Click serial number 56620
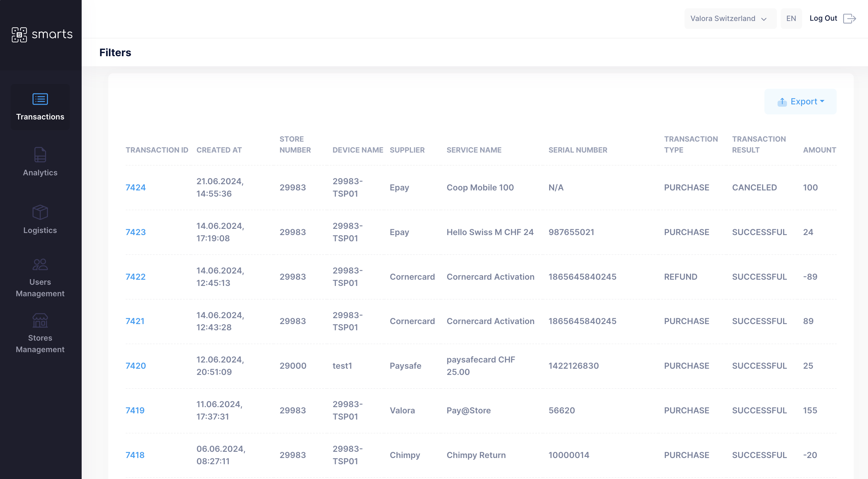The image size is (868, 479). (562, 410)
